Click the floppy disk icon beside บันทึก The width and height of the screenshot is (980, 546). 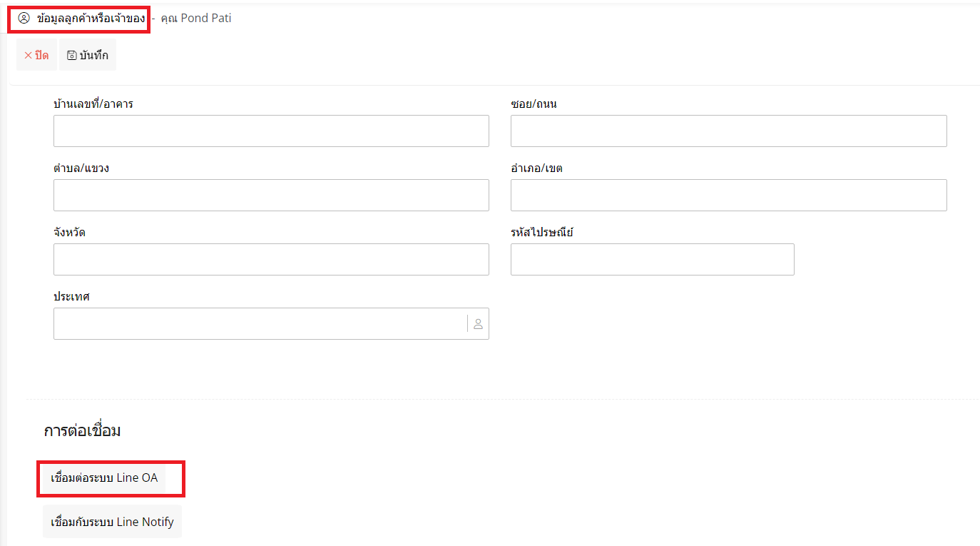pyautogui.click(x=71, y=56)
